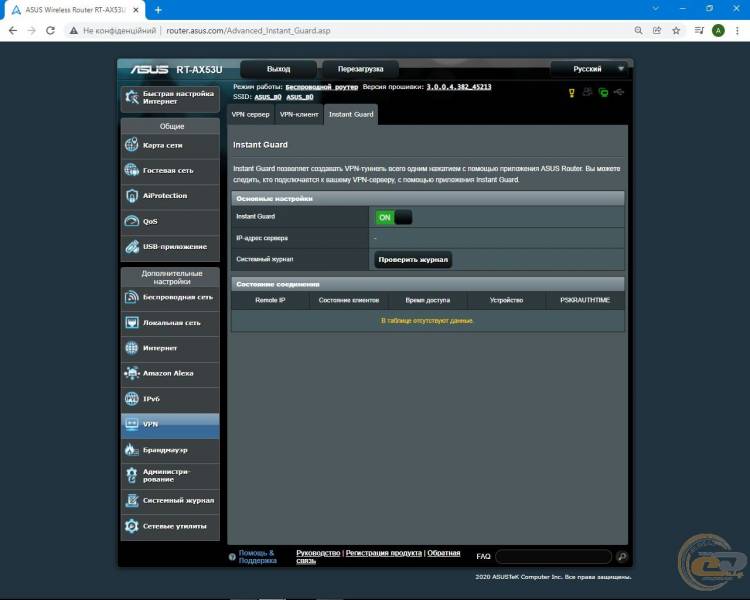Click the Remote IP column header
The image size is (750, 600).
tap(270, 300)
